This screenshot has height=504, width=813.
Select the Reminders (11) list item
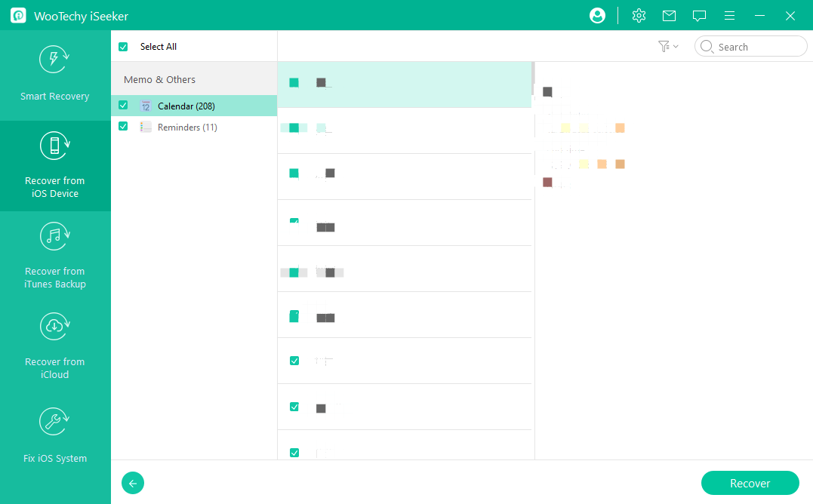click(187, 128)
